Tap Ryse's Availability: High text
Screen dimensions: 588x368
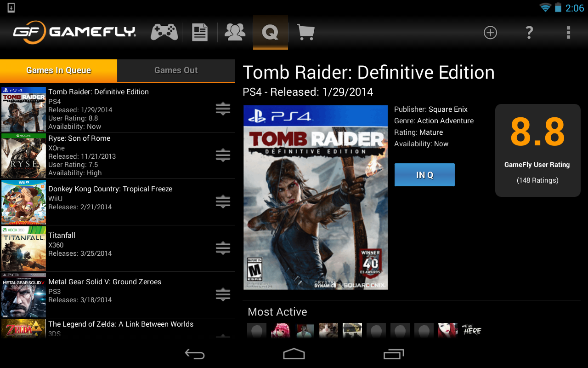[75, 173]
